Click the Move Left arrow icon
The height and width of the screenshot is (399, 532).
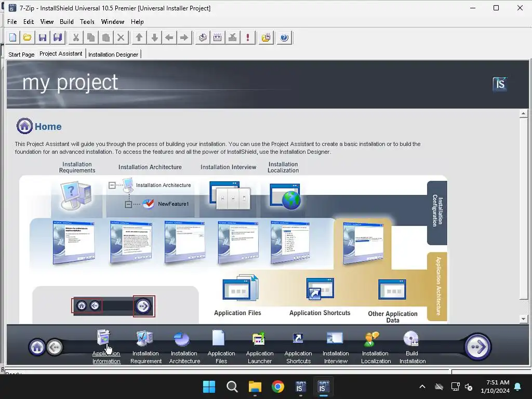coord(169,37)
